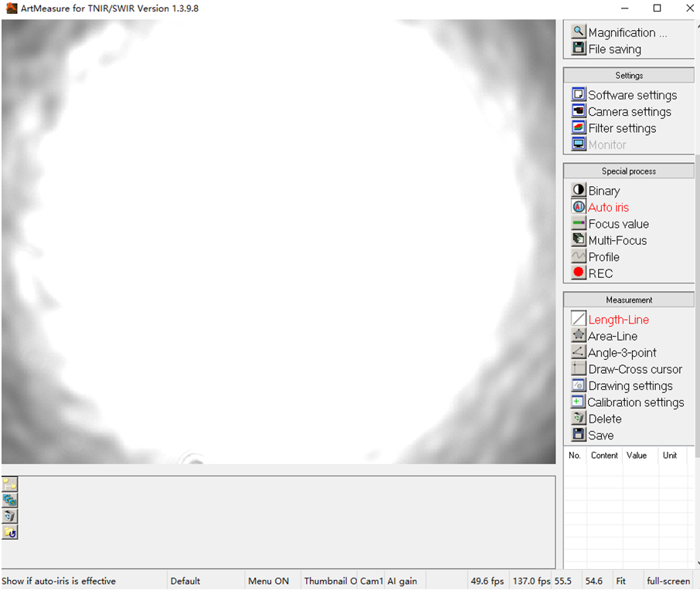Open Camera settings
This screenshot has width=700, height=590.
click(629, 112)
